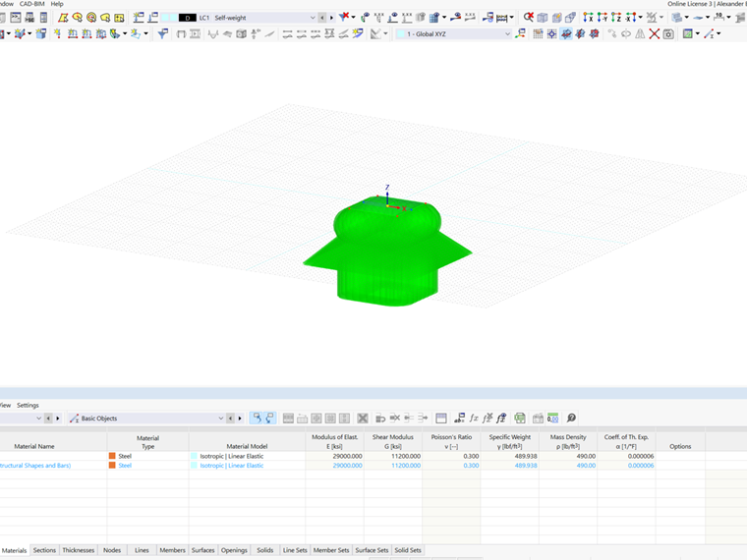Click the solid cube results icon
Screen dimensions: 747x560
[x=242, y=33]
